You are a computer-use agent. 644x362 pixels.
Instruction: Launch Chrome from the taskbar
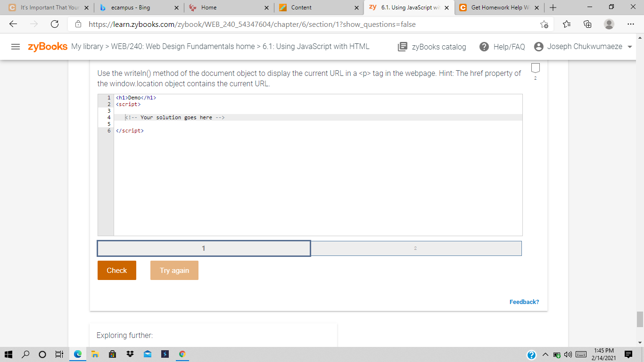click(182, 354)
